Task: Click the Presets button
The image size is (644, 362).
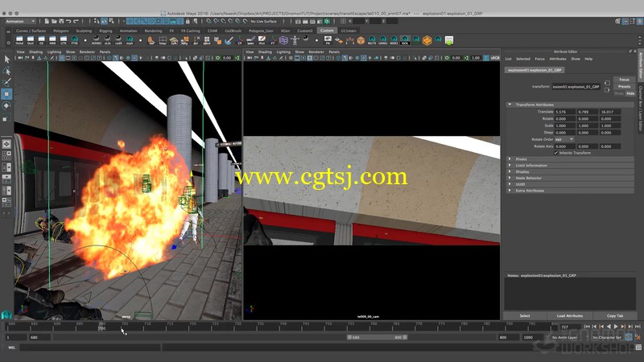Action: 625,87
